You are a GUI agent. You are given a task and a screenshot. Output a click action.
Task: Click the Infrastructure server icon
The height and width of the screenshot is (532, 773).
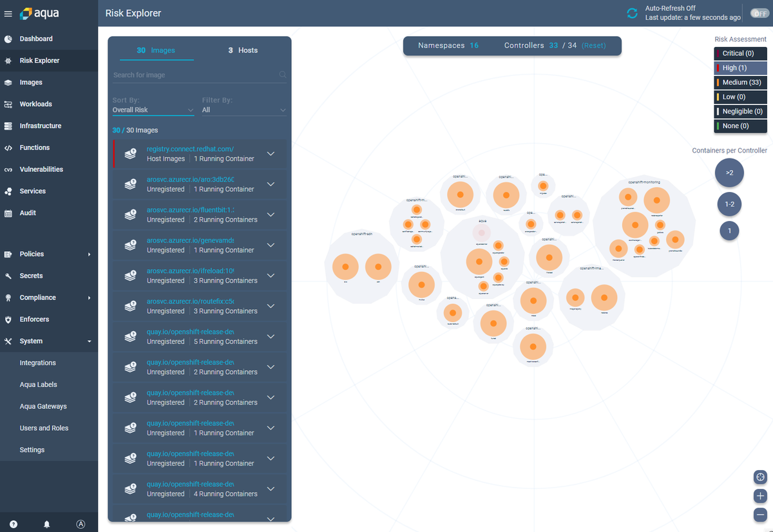click(8, 126)
